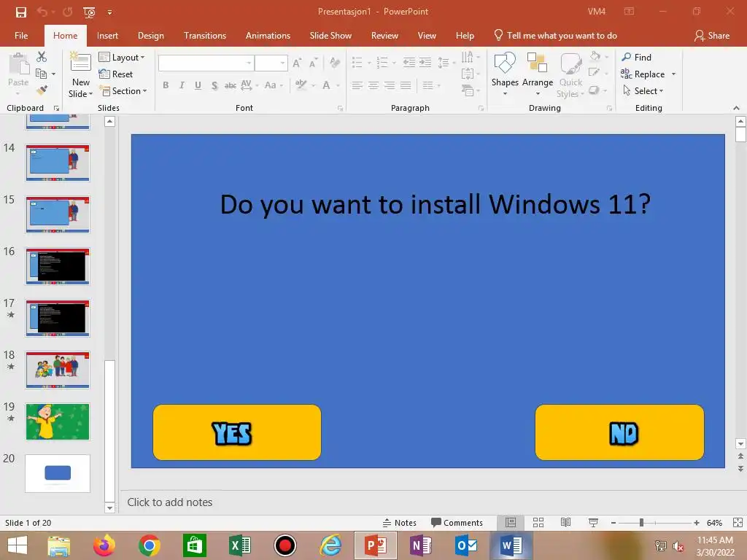Click the Save icon in quick access toolbar
The height and width of the screenshot is (560, 747).
click(x=21, y=12)
